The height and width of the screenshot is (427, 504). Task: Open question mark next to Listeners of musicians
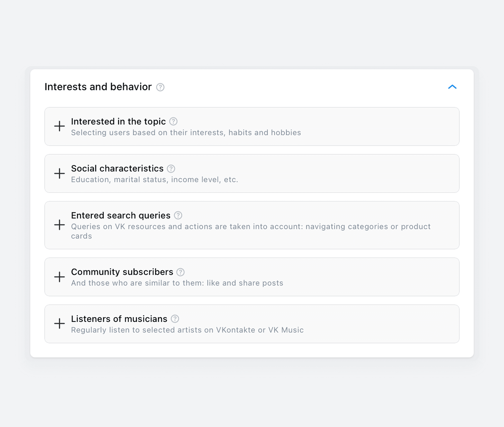tap(175, 319)
